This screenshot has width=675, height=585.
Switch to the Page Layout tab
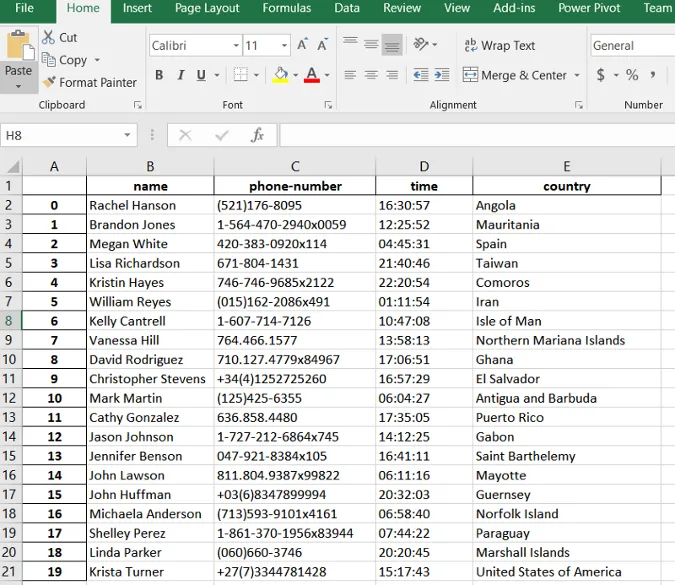point(207,8)
